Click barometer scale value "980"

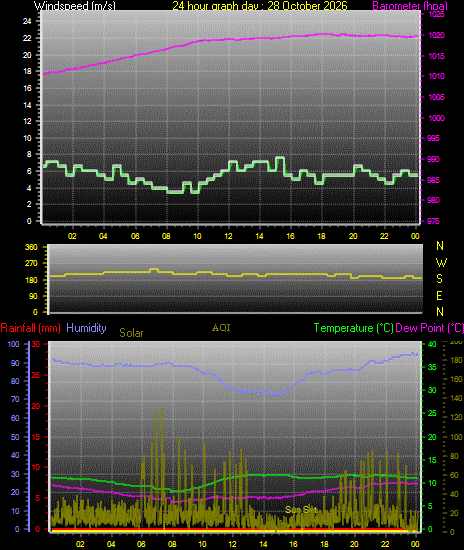(x=433, y=200)
